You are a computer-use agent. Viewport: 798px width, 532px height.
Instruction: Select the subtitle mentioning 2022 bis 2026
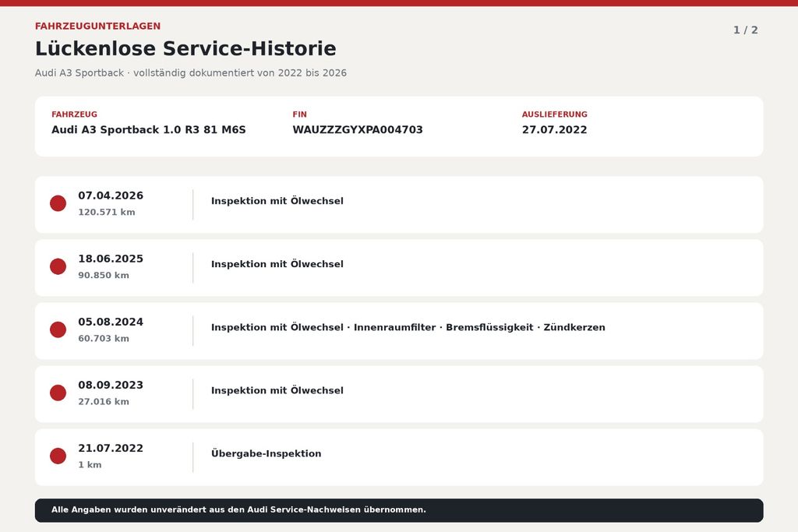[x=191, y=72]
